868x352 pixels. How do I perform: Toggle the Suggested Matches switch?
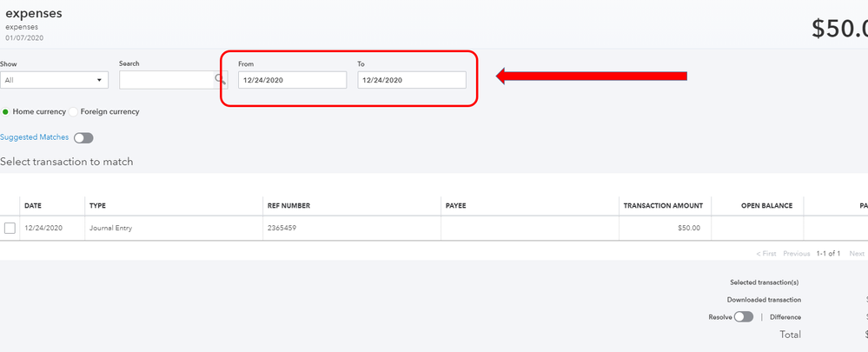point(83,138)
